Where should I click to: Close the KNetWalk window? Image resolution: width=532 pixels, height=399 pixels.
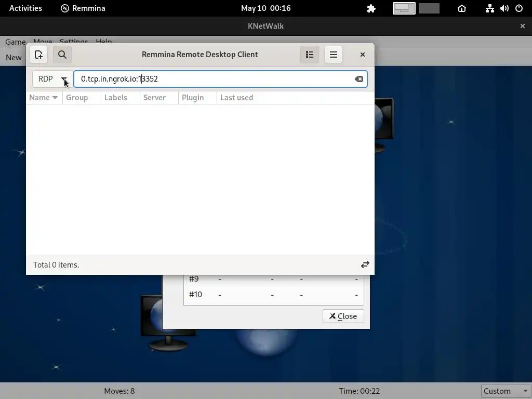pos(523,26)
